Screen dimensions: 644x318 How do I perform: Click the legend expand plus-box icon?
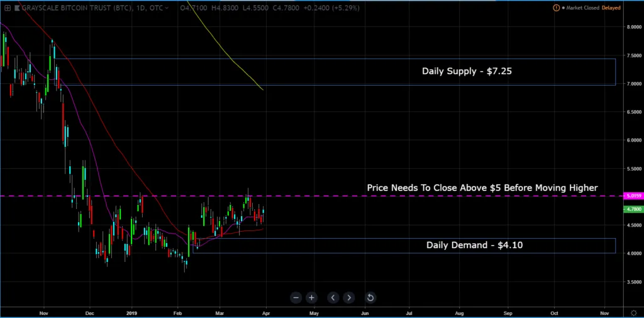tap(8, 8)
